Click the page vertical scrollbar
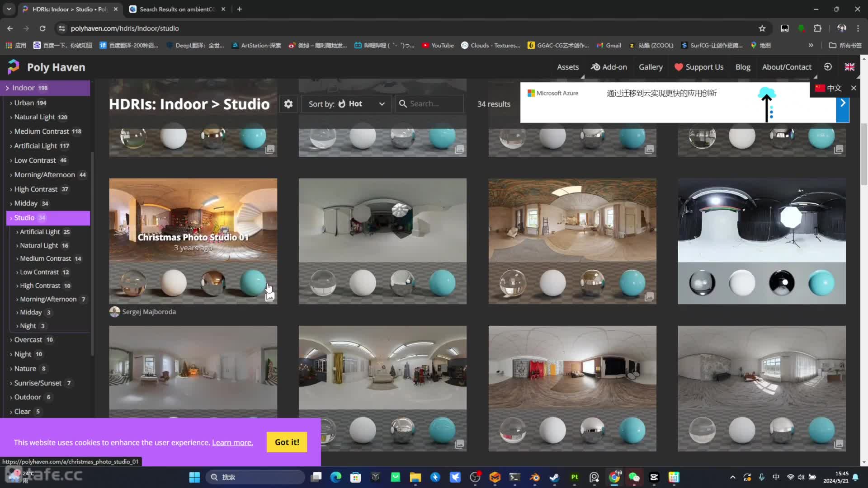 coord(864,154)
